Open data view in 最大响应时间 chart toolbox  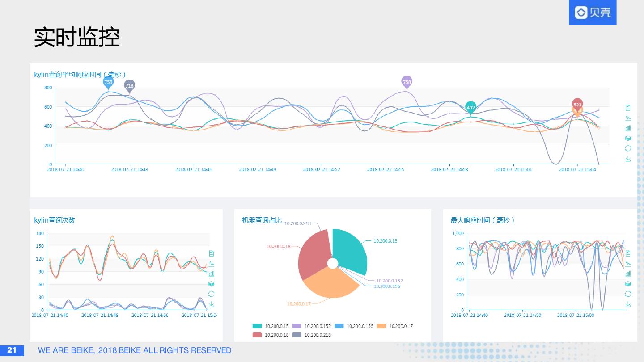(x=628, y=253)
